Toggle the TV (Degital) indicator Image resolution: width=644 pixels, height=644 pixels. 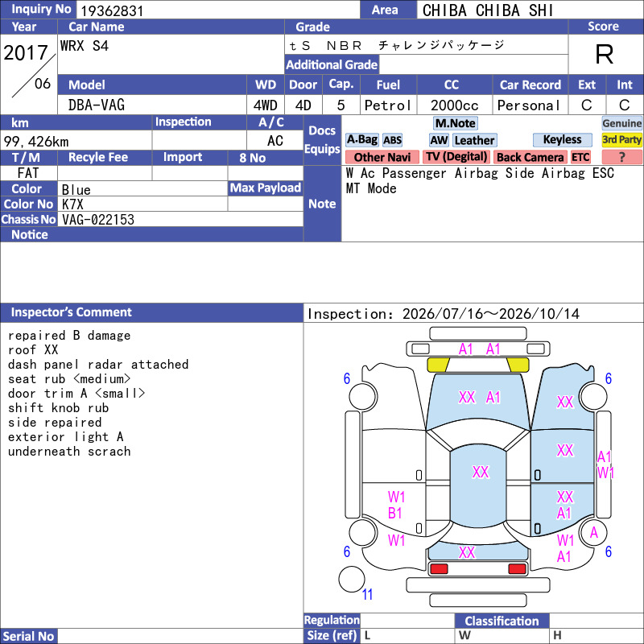(456, 157)
